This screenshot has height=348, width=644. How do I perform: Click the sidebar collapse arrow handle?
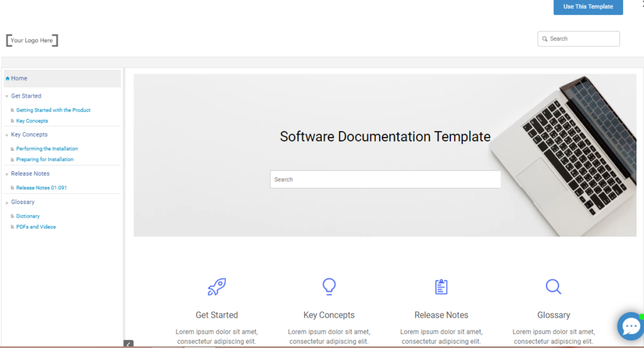pos(128,344)
